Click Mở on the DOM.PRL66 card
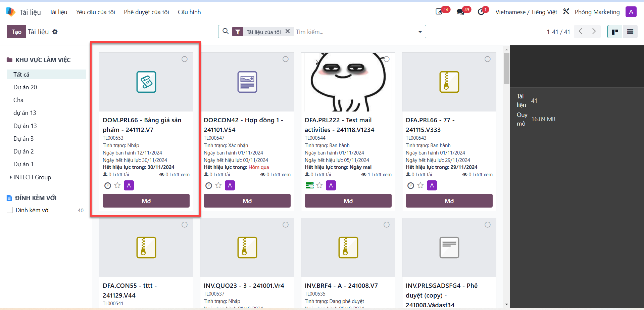The image size is (644, 310). click(146, 201)
